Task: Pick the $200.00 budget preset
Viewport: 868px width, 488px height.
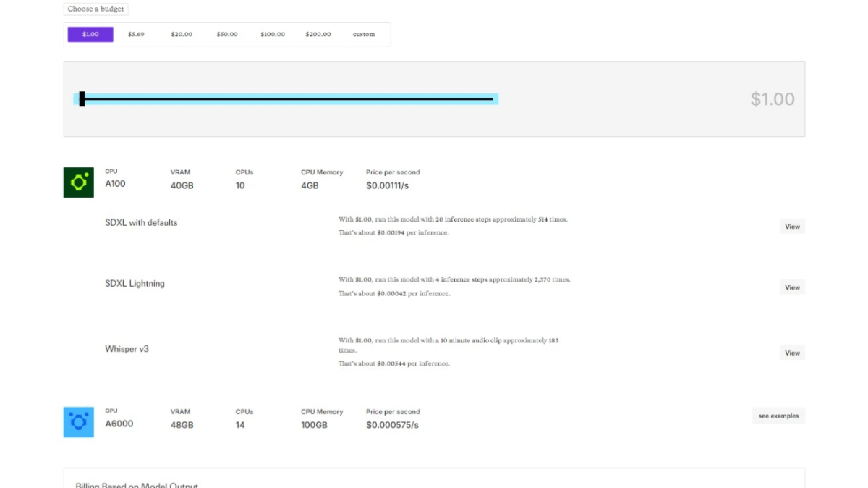Action: [318, 34]
